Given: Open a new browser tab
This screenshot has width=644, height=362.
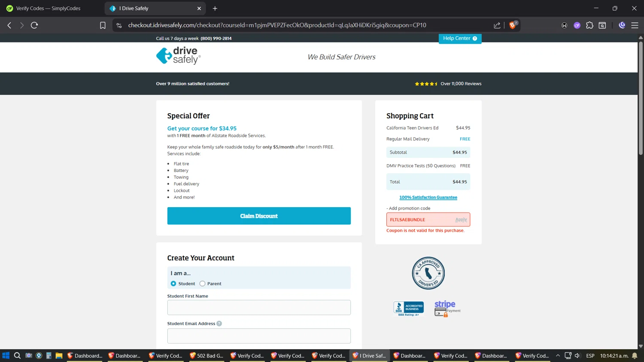Looking at the screenshot, I should (x=215, y=8).
